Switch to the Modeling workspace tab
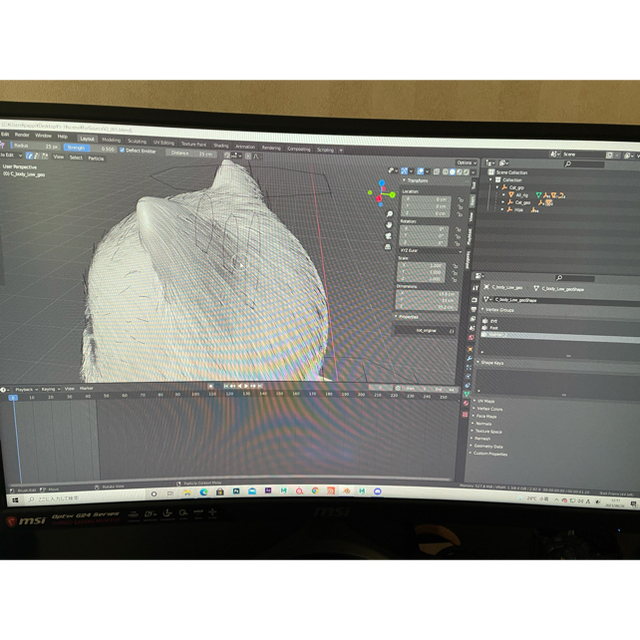Image resolution: width=640 pixels, height=640 pixels. (x=111, y=140)
